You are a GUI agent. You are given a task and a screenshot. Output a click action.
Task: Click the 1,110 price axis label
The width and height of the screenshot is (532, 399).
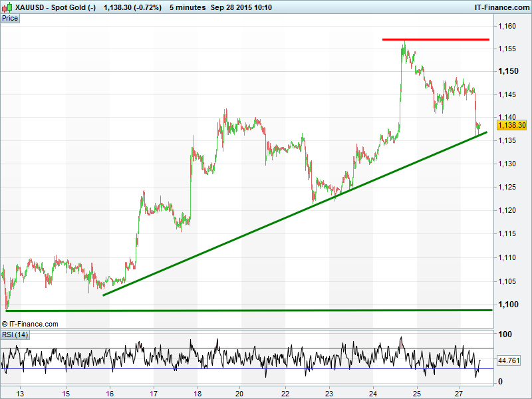[x=507, y=258]
